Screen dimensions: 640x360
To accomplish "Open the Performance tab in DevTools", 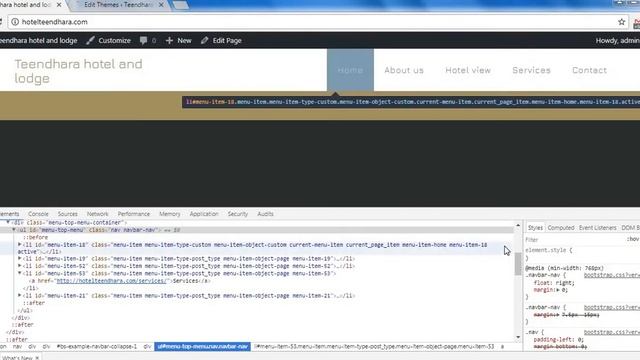I will [x=134, y=214].
